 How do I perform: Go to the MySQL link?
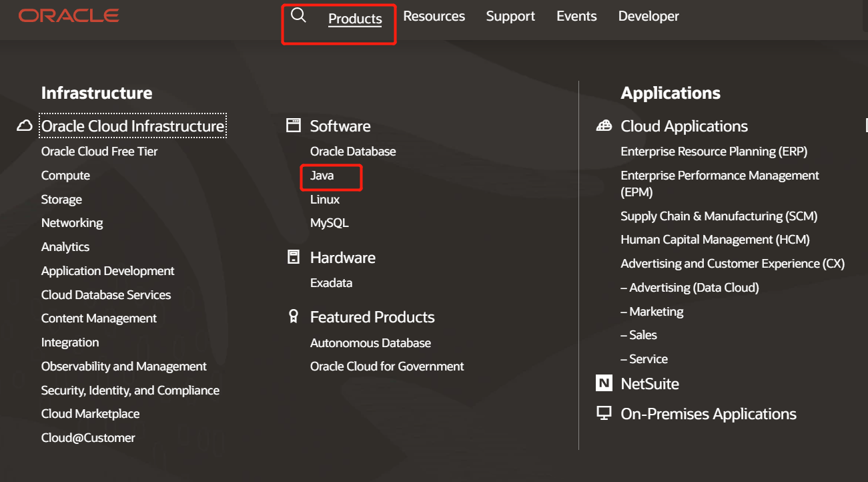[x=330, y=223]
